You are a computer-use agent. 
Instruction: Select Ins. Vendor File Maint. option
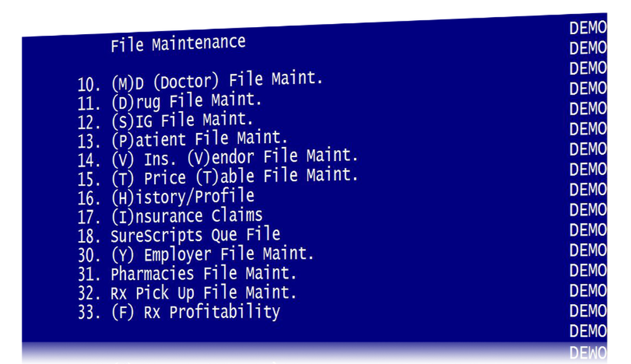[234, 156]
